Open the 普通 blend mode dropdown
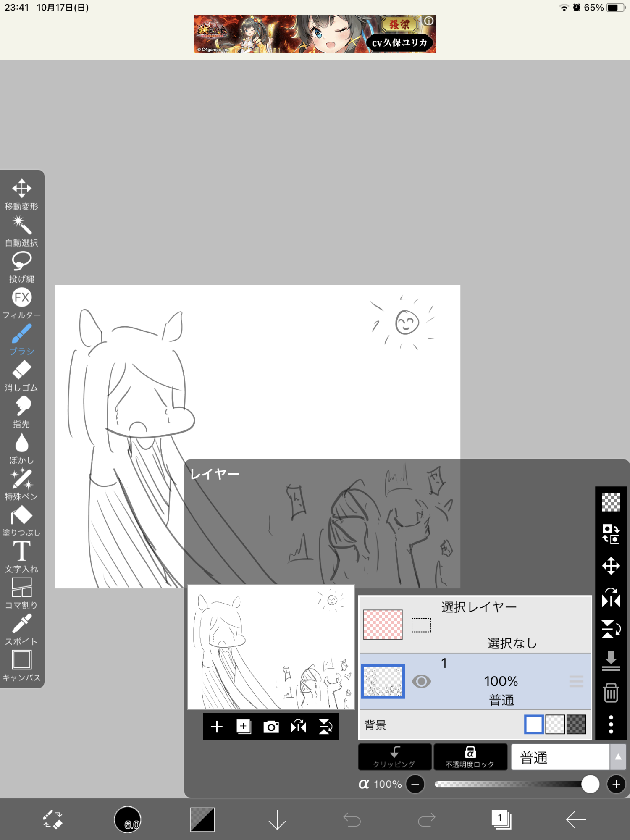The height and width of the screenshot is (840, 630). coord(560,757)
